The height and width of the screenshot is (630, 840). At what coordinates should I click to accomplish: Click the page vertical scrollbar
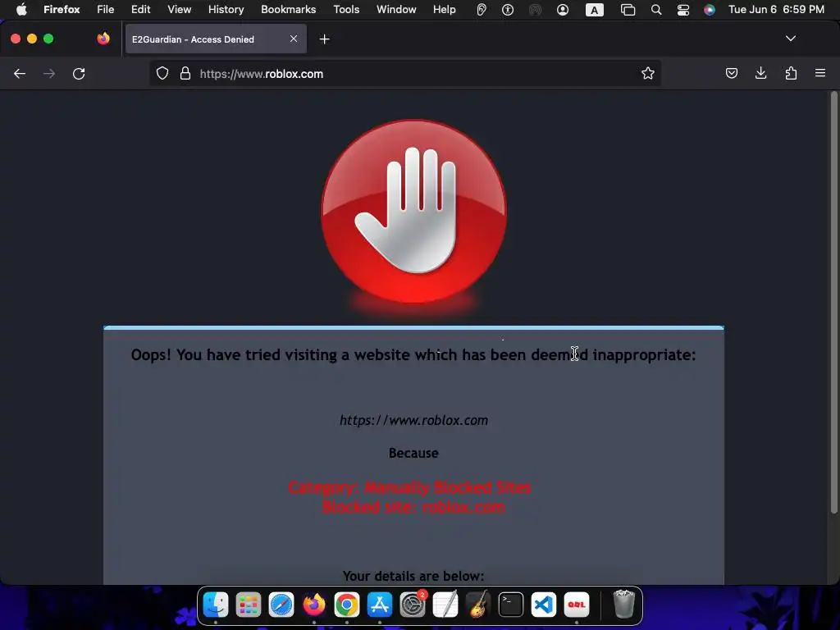click(833, 303)
